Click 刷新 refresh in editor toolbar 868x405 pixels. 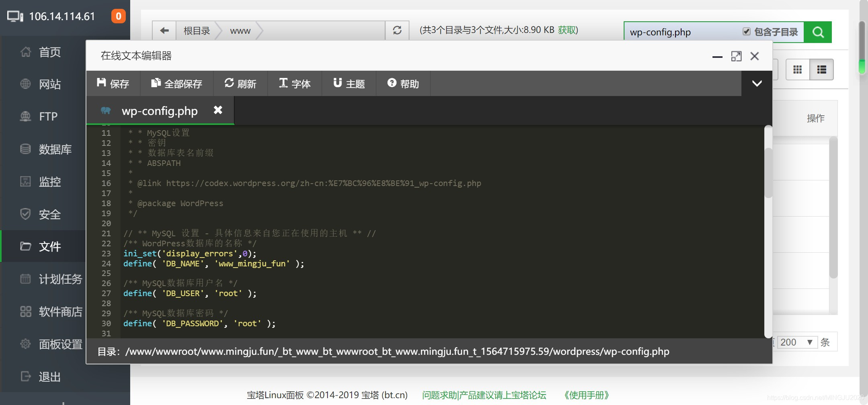[x=240, y=84]
